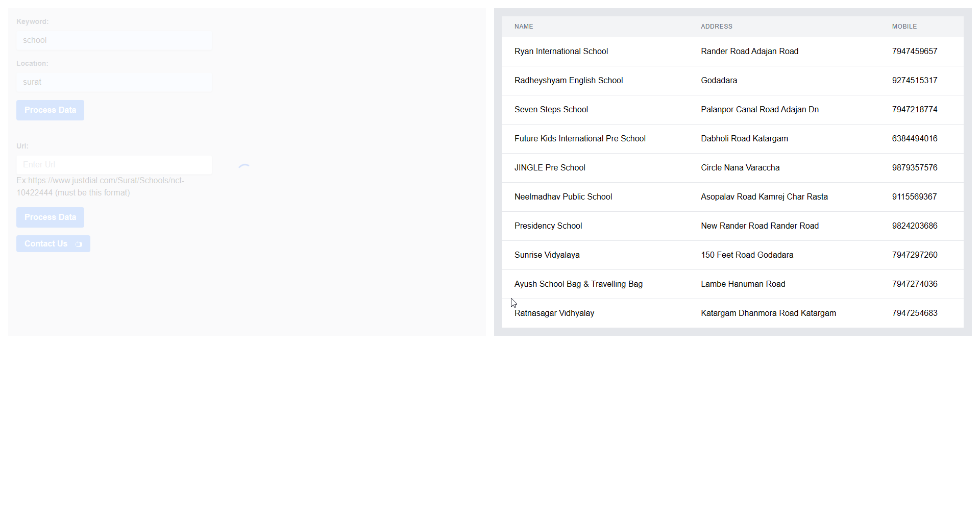Select Presidency School name cell
980x519 pixels.
548,226
